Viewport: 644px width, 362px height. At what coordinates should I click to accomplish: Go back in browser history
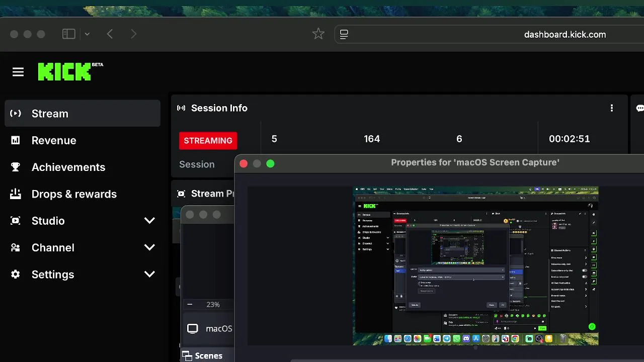pos(110,34)
